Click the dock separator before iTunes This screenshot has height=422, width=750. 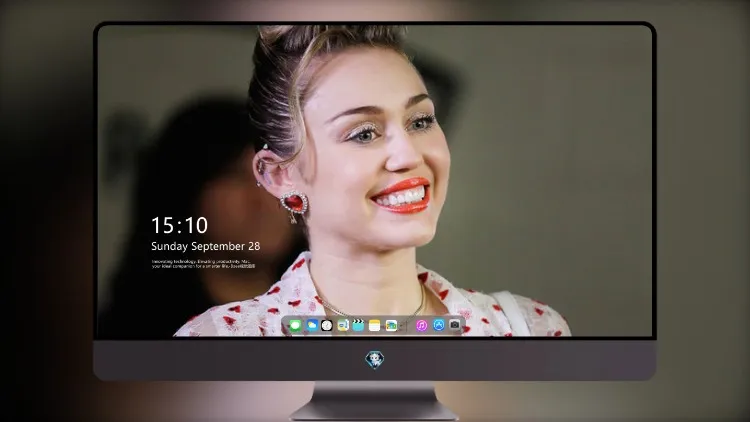point(407,326)
